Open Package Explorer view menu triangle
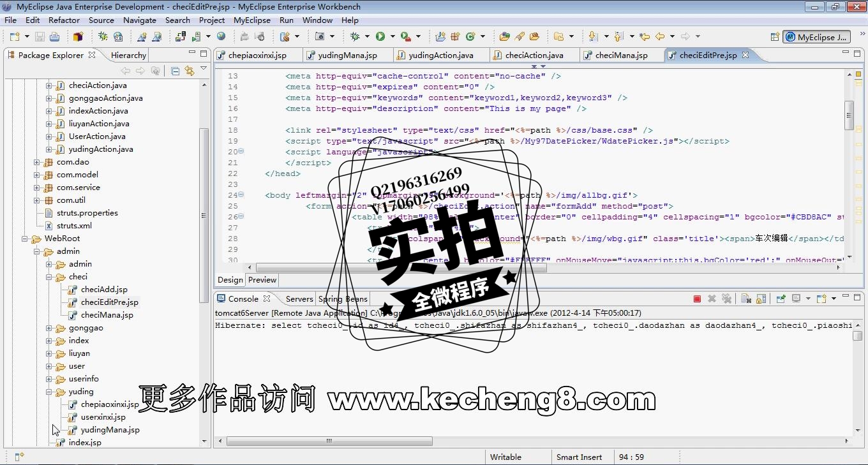Viewport: 868px width, 465px height. click(204, 69)
